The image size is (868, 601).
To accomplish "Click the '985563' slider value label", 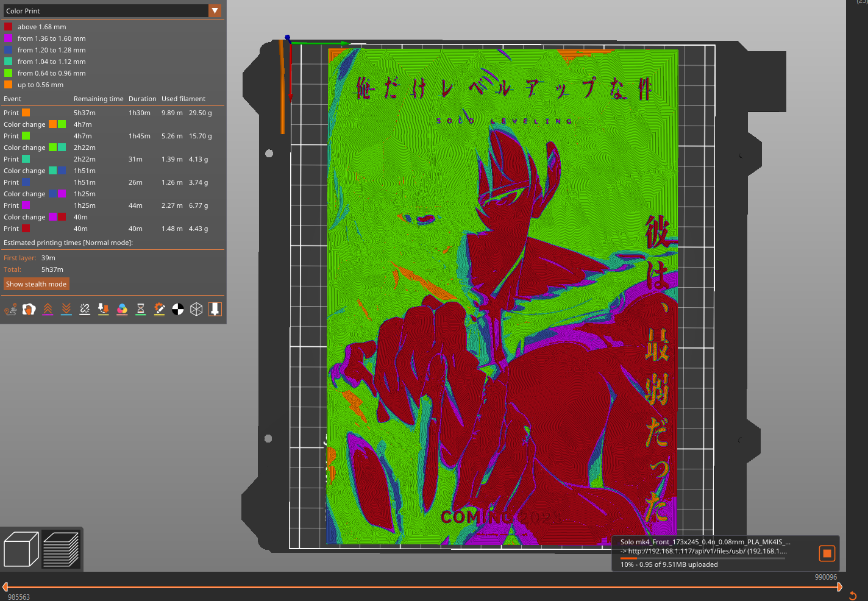I will pyautogui.click(x=19, y=597).
